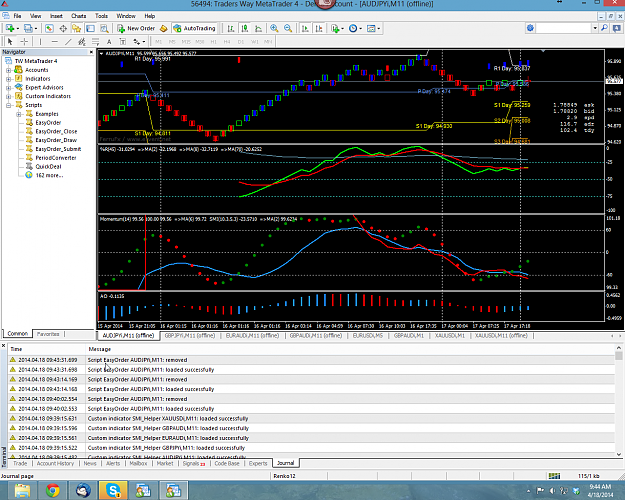The height and width of the screenshot is (500, 625).
Task: Select the trendline drawing tool
Action: coord(68,41)
